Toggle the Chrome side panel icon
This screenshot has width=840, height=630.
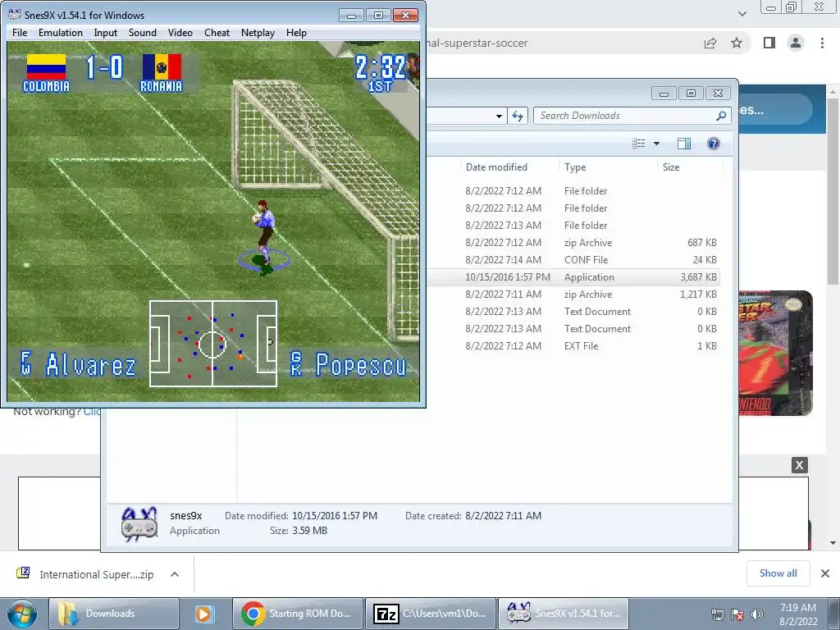click(x=769, y=43)
